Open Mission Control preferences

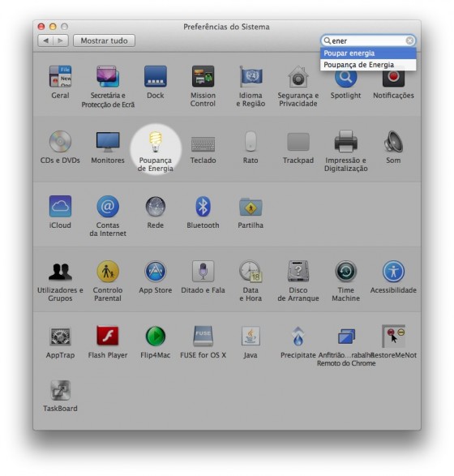pyautogui.click(x=203, y=76)
